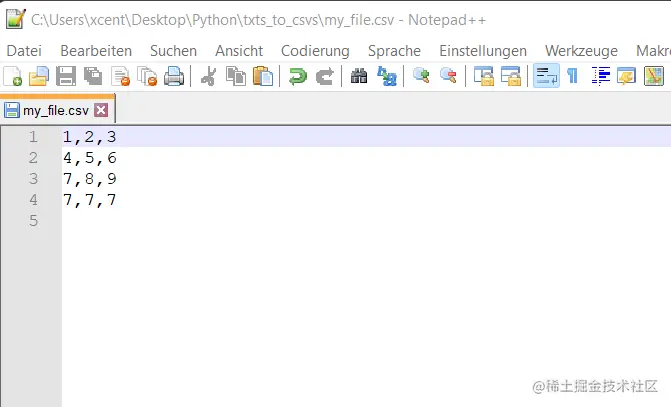
Task: Open a file using the folder icon
Action: tap(39, 76)
